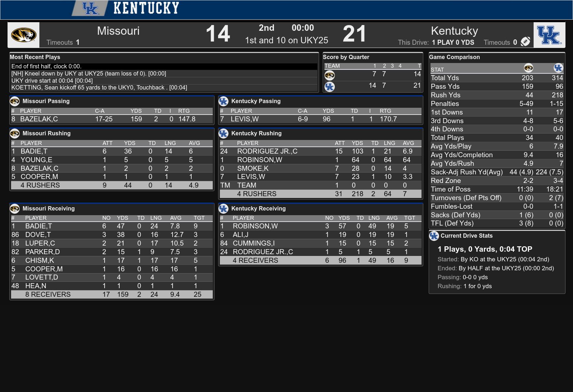Click the 8 RECEIVERS totals row
Image resolution: width=573 pixels, height=392 pixels.
pyautogui.click(x=112, y=295)
